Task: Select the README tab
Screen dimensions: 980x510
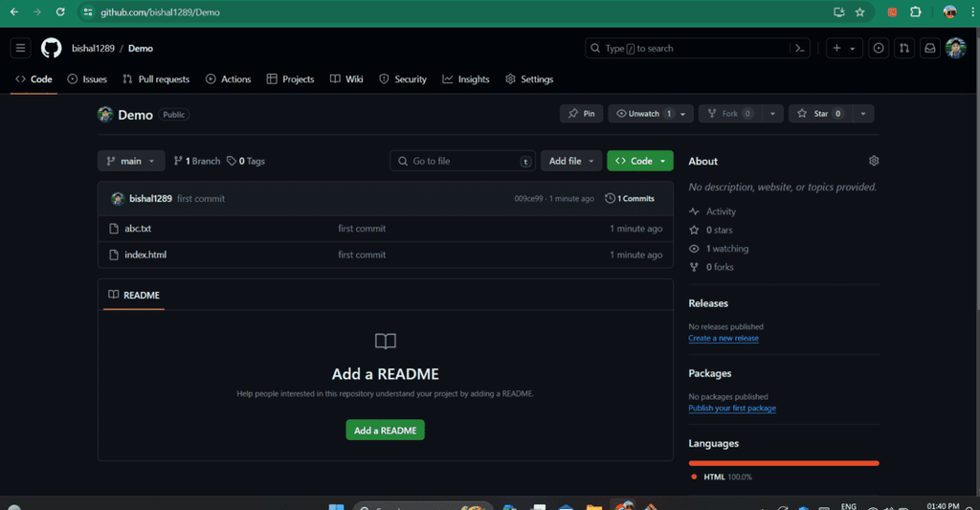Action: (x=134, y=295)
